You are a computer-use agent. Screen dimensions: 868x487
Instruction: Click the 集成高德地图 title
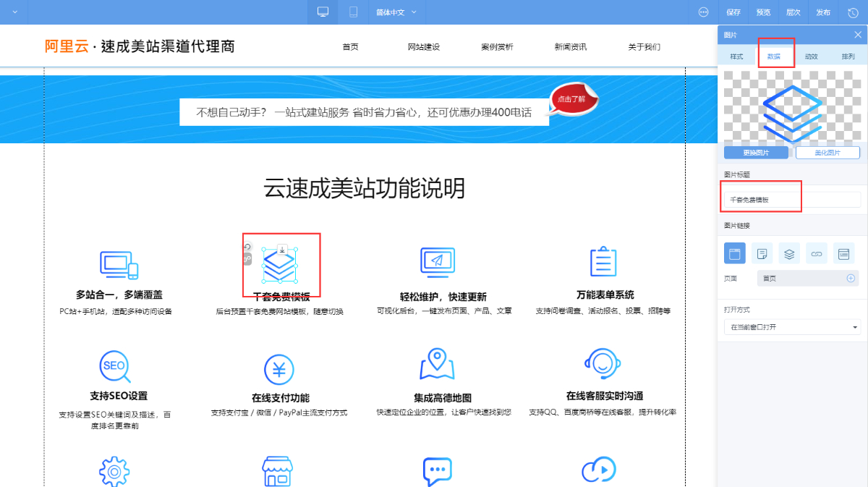(443, 398)
